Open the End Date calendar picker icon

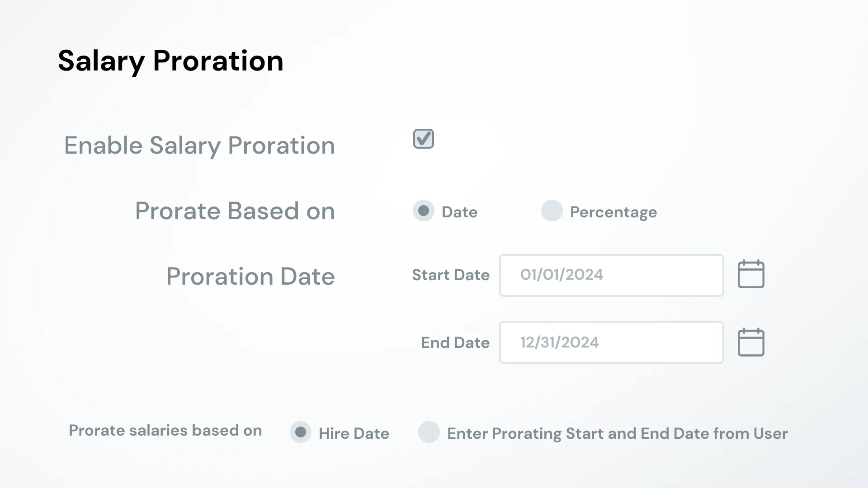[x=751, y=342]
